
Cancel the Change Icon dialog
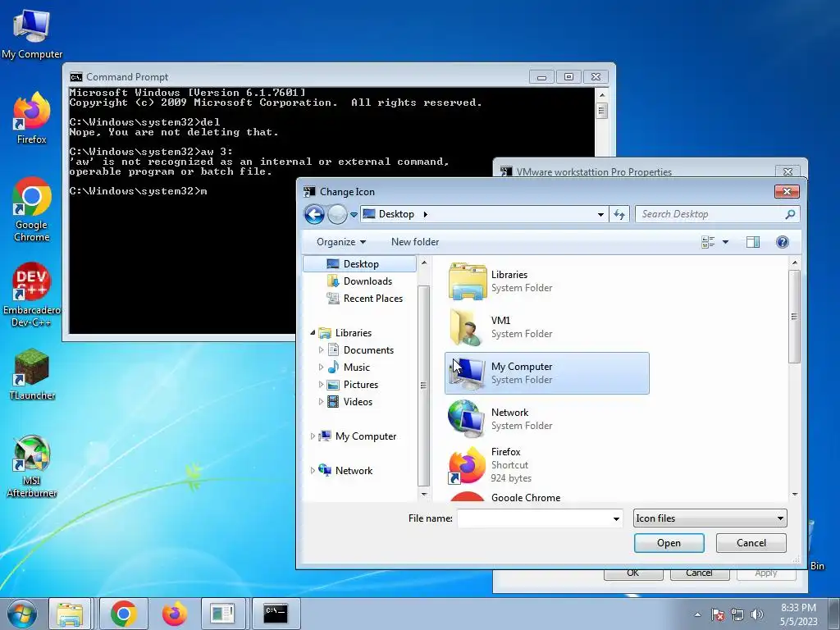pos(751,543)
